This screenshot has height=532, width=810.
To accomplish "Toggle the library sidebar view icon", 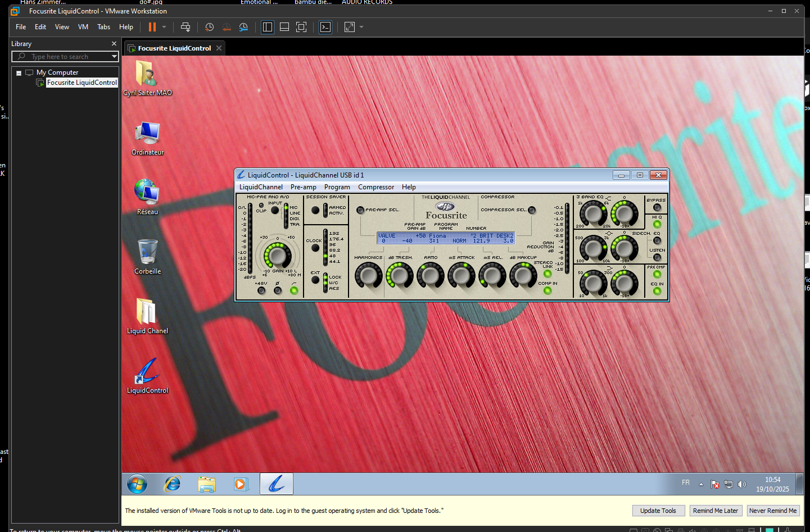I will (x=268, y=27).
